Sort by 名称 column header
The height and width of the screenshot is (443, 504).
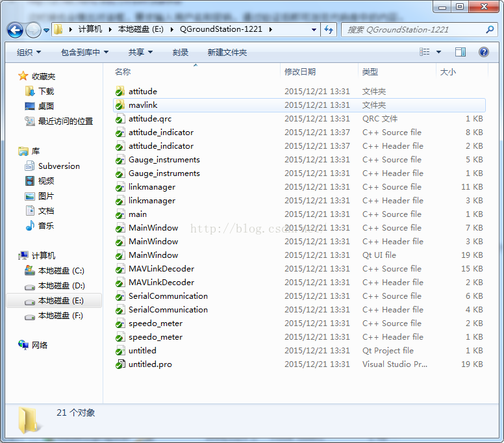[x=123, y=71]
